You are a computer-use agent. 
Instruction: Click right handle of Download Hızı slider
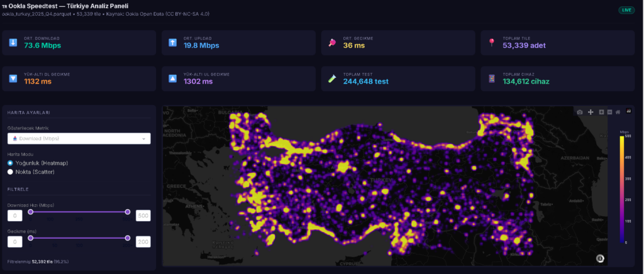(128, 212)
